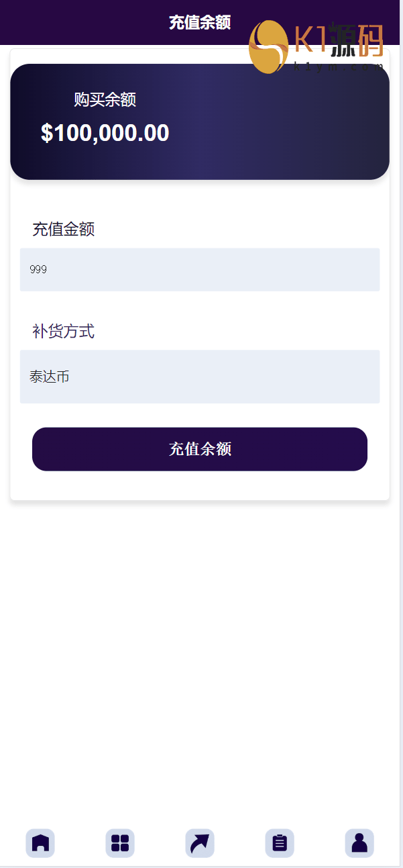Open the four-square grid menu icon
The image size is (403, 868).
click(120, 843)
